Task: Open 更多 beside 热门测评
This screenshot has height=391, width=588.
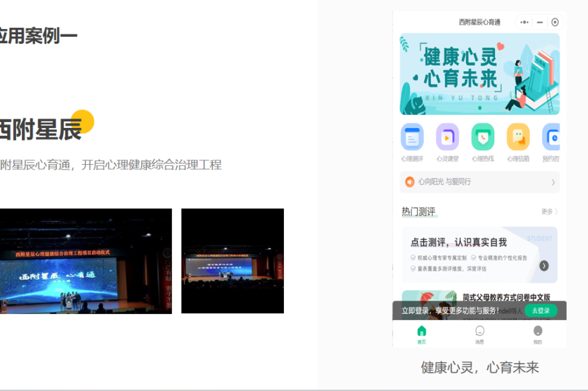Action: point(547,211)
